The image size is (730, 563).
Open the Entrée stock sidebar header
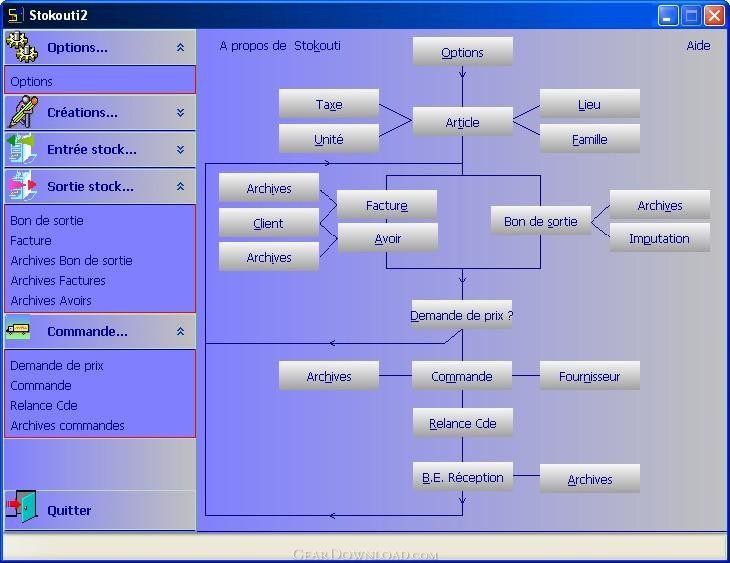[x=100, y=149]
